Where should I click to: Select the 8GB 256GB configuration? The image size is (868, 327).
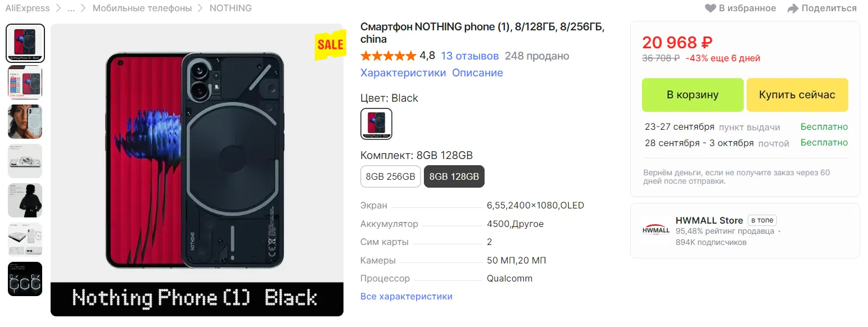[x=390, y=176]
